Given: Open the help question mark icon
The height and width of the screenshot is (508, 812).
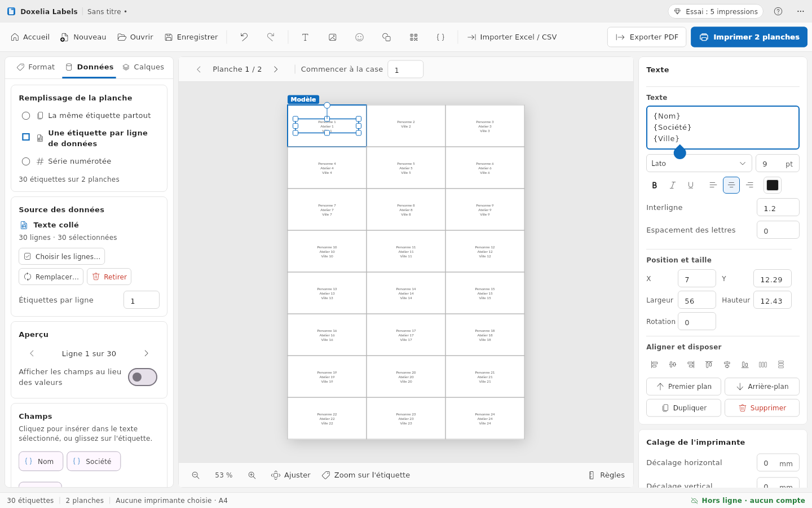Looking at the screenshot, I should point(778,11).
